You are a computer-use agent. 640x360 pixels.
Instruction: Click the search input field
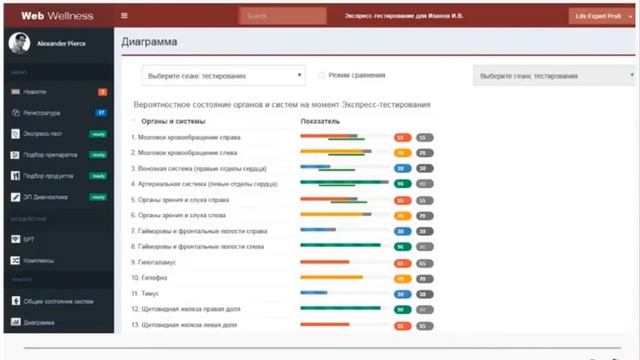282,16
